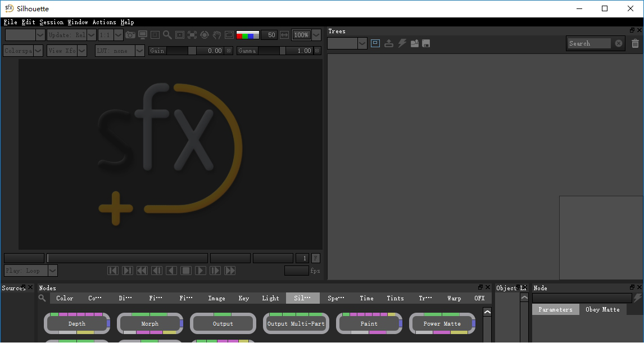The height and width of the screenshot is (356, 644).
Task: Step back one frame
Action: (157, 271)
